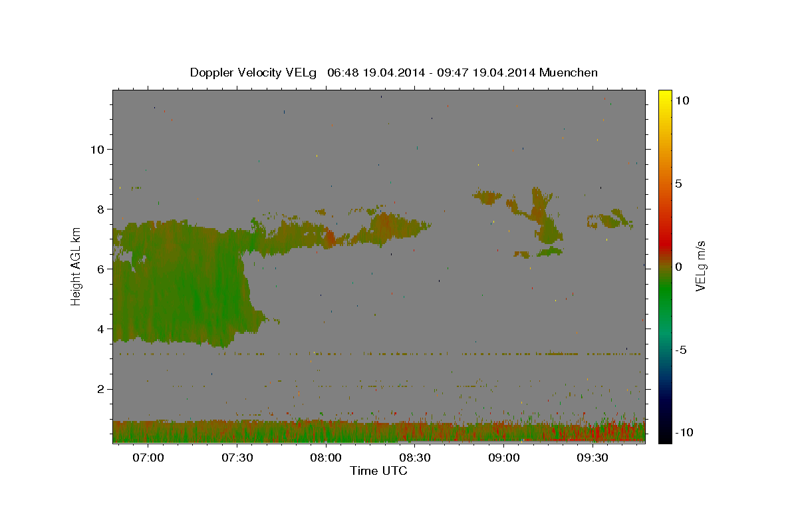Click the colorbar value 10 label

coord(682,100)
